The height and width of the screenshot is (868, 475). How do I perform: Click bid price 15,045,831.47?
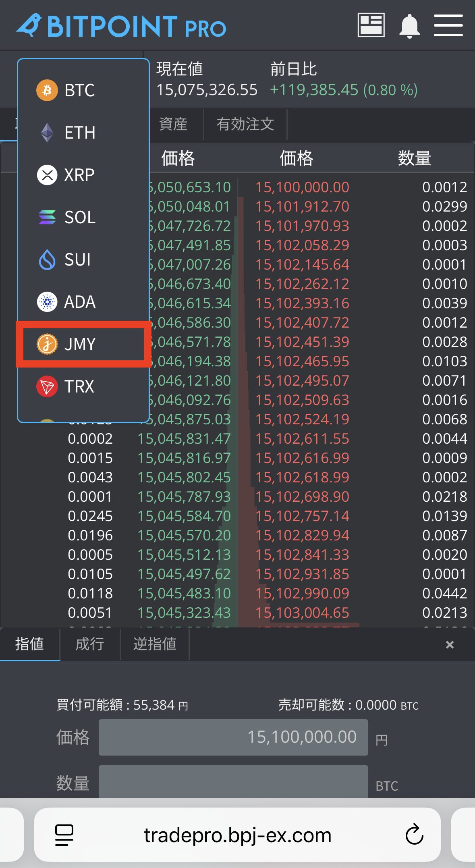[184, 438]
